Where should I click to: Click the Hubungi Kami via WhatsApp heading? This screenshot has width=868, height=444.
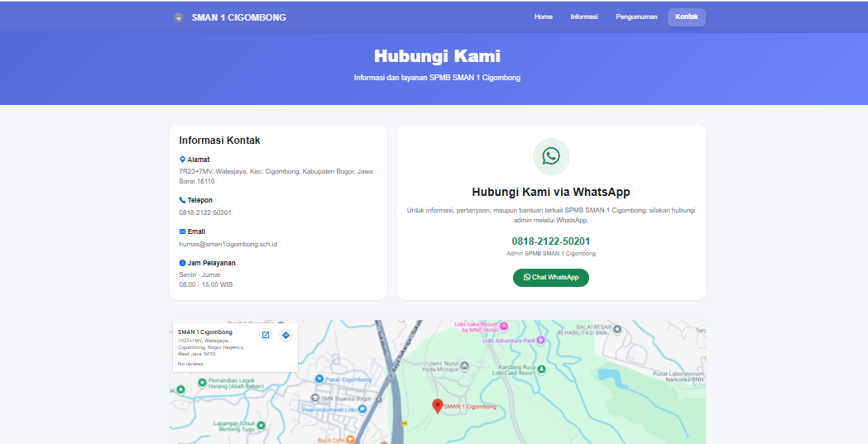pyautogui.click(x=551, y=193)
